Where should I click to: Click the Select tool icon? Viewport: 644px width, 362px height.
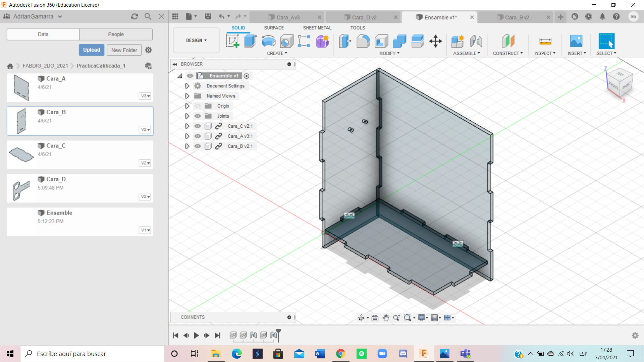606,41
